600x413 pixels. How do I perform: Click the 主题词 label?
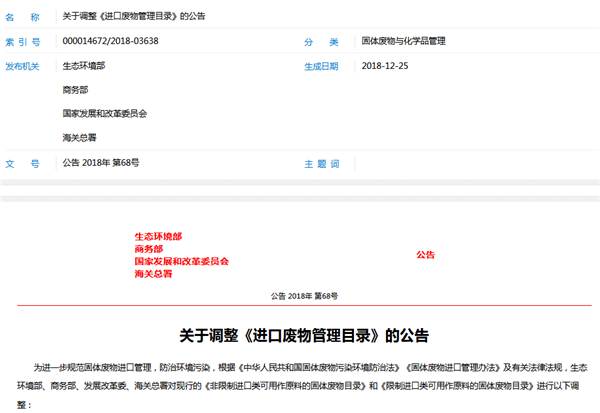[x=322, y=162]
